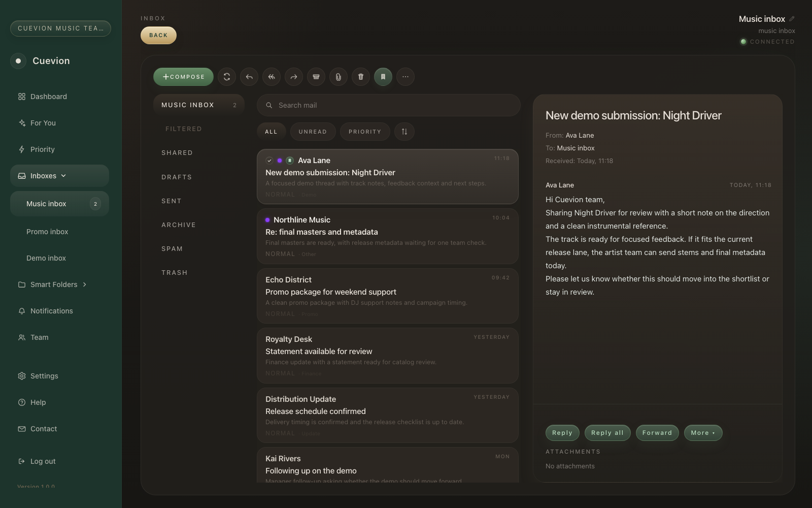Click the BACK button
The width and height of the screenshot is (812, 508).
(x=158, y=35)
